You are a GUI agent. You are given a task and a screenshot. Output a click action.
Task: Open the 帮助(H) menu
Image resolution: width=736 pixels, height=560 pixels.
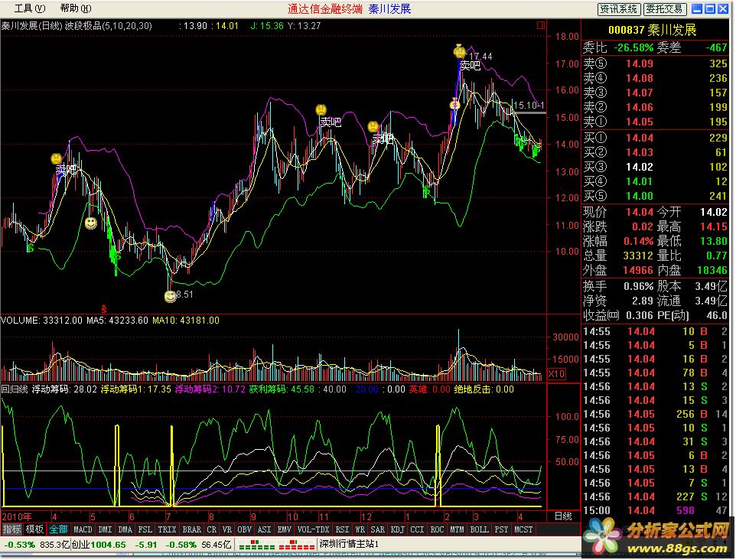[x=76, y=8]
